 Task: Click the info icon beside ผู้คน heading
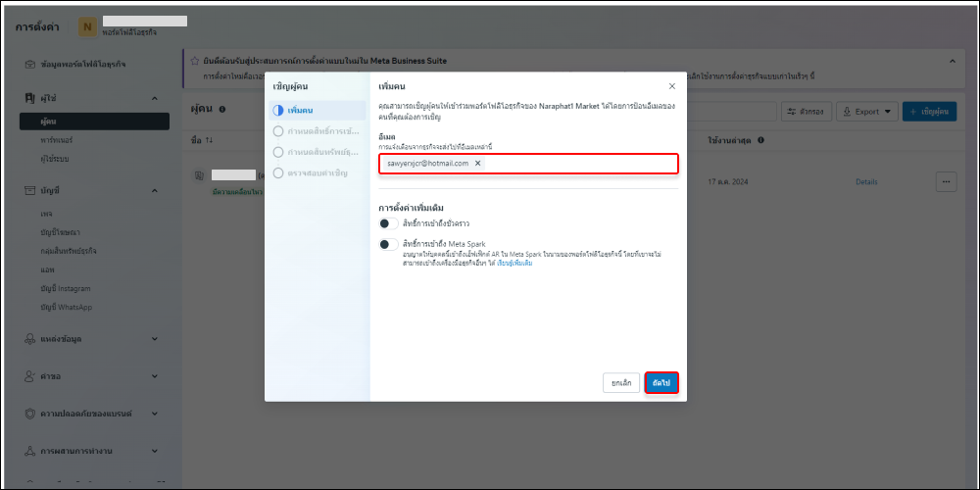coord(221,110)
